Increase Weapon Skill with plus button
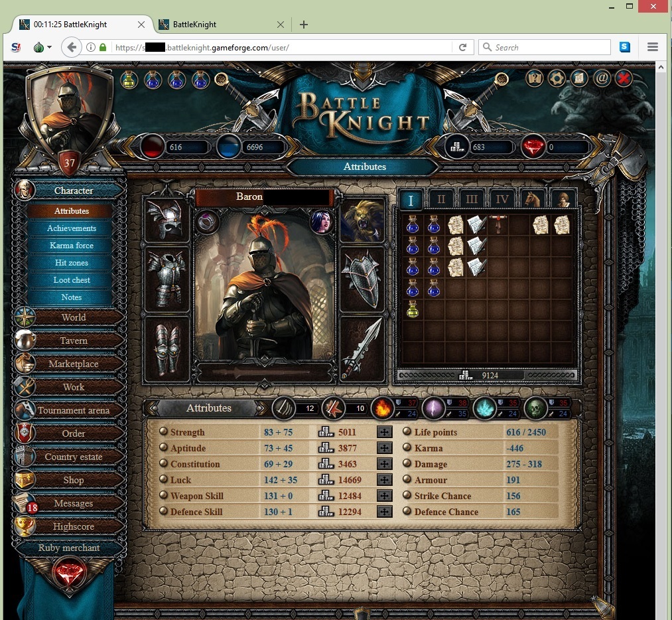The image size is (672, 620). tap(385, 496)
